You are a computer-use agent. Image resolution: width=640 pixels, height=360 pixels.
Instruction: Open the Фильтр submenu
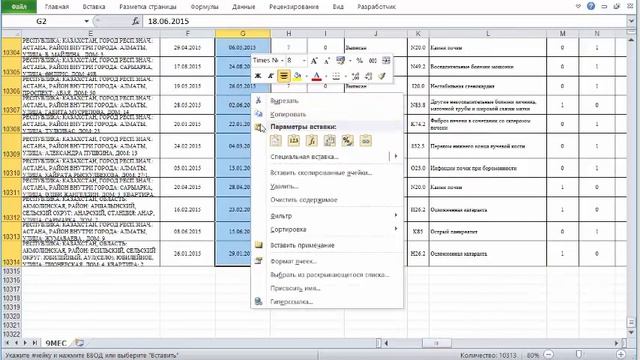[x=281, y=216]
